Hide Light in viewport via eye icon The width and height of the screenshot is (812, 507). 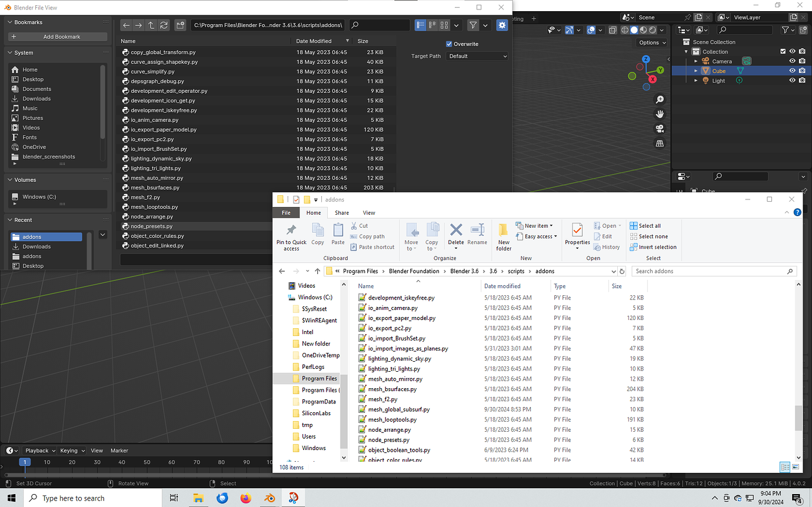click(x=792, y=81)
